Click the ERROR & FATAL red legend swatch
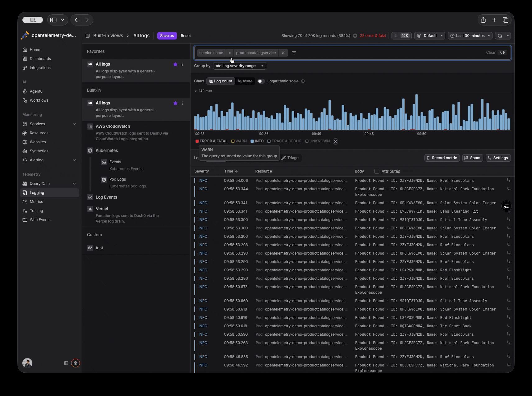Screen dimensions: 532x396 coord(197,141)
